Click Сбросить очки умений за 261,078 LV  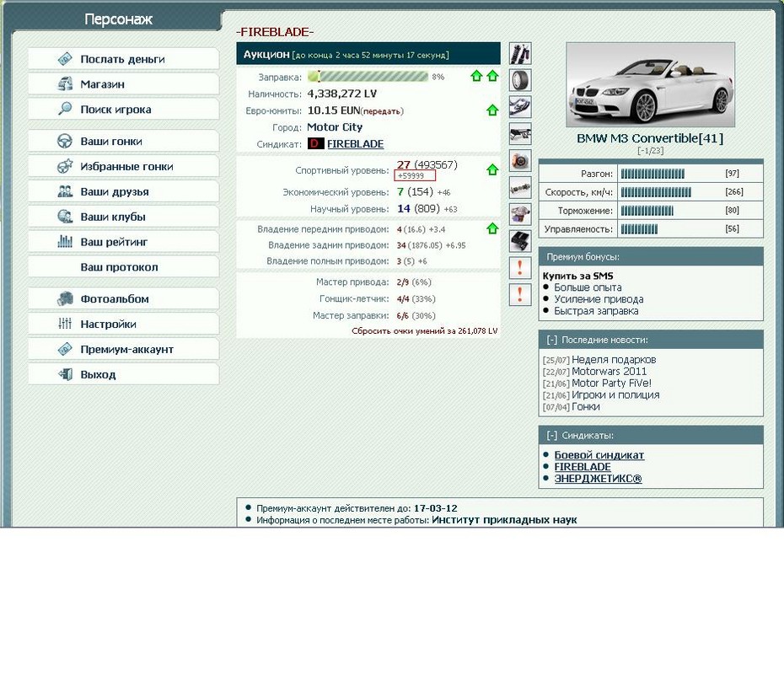point(425,331)
